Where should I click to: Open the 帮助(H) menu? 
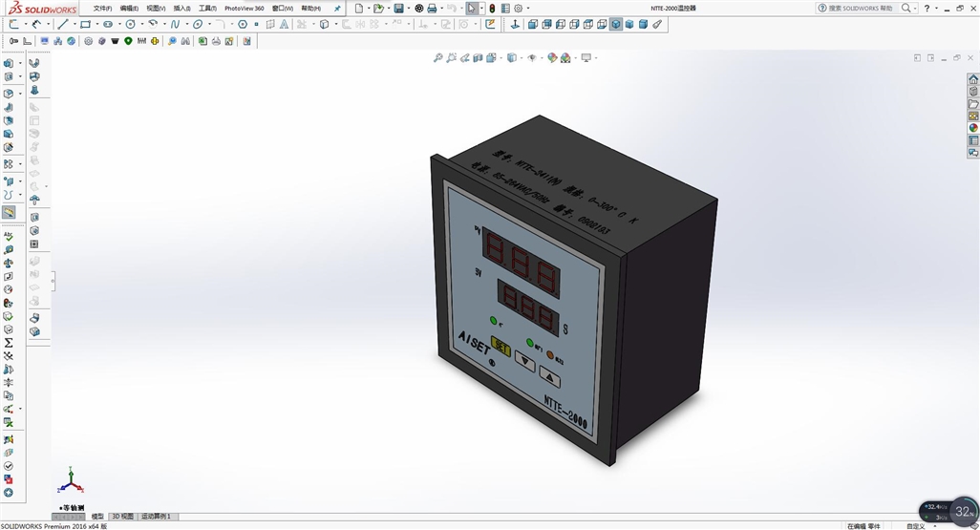(310, 9)
